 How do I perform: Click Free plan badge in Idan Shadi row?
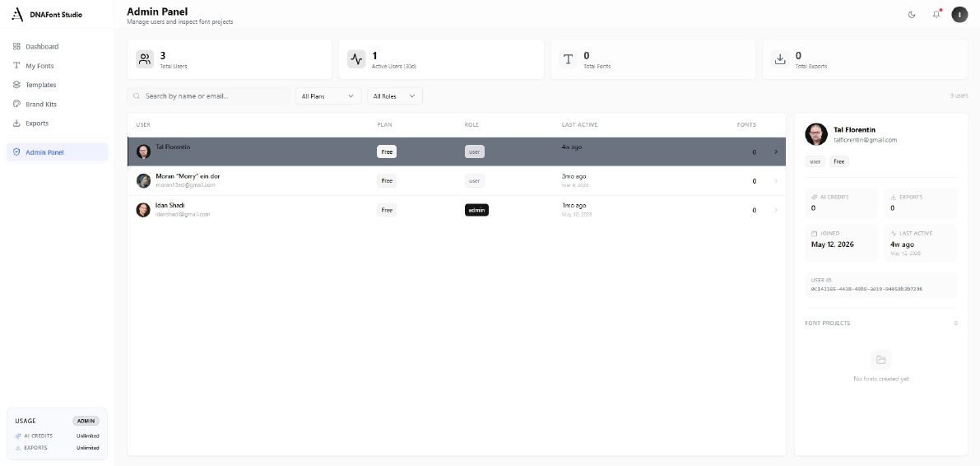[387, 210]
